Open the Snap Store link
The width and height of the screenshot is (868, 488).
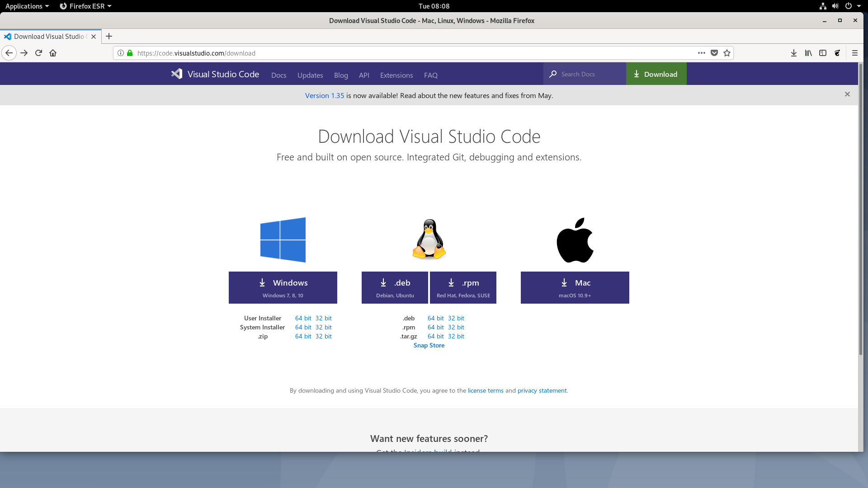coord(429,345)
